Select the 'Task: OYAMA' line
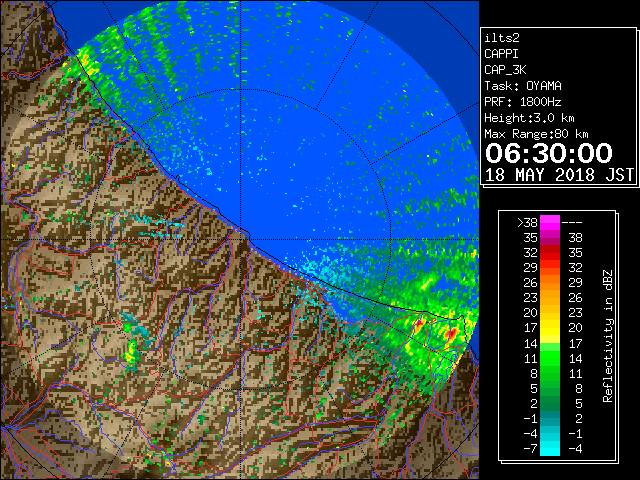This screenshot has width=640, height=480. pos(523,86)
